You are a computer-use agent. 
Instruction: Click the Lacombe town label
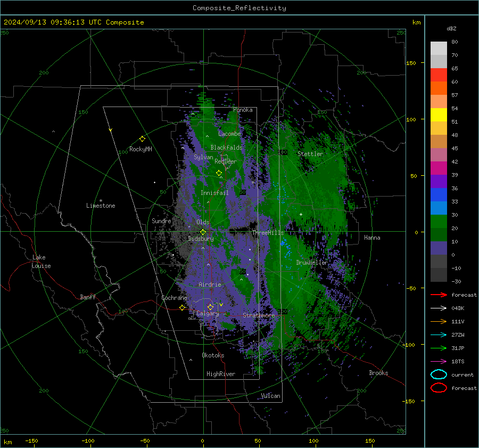pyautogui.click(x=229, y=134)
